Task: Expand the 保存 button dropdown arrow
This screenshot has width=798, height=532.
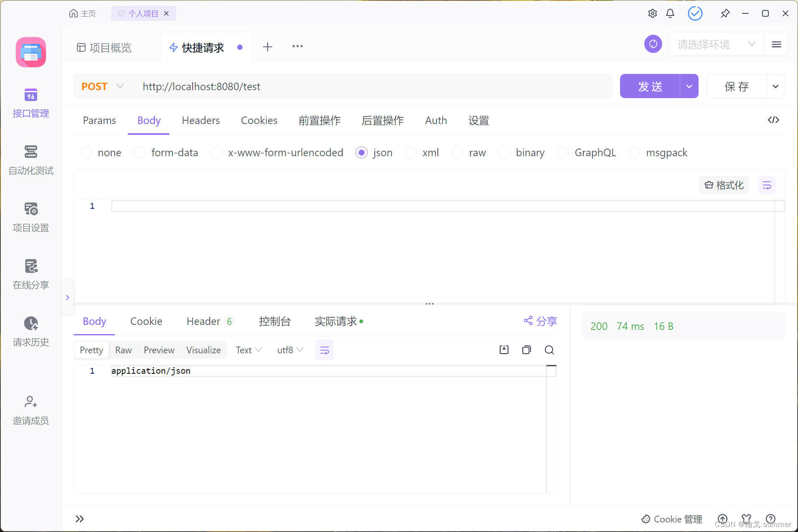Action: click(776, 86)
